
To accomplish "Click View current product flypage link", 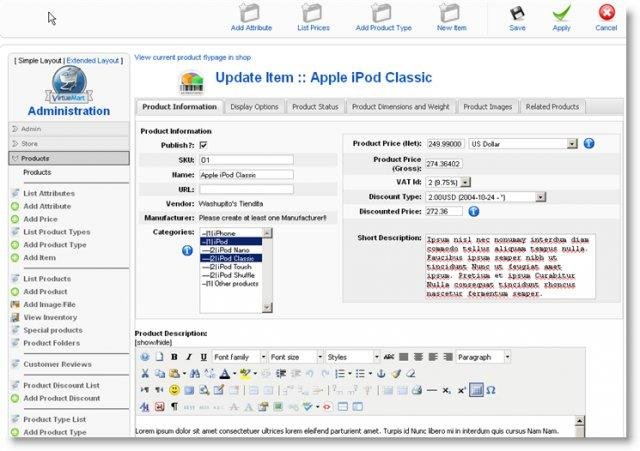I will 193,57.
